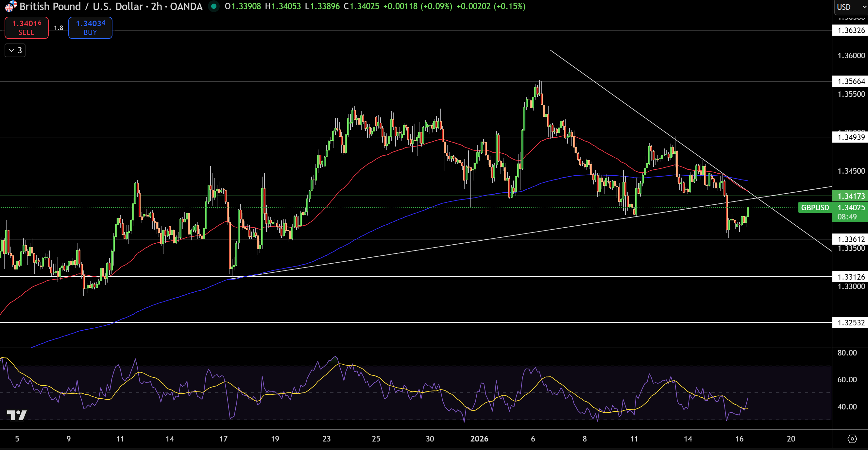Click the GBP/USD flag symbol icon

pyautogui.click(x=11, y=6)
